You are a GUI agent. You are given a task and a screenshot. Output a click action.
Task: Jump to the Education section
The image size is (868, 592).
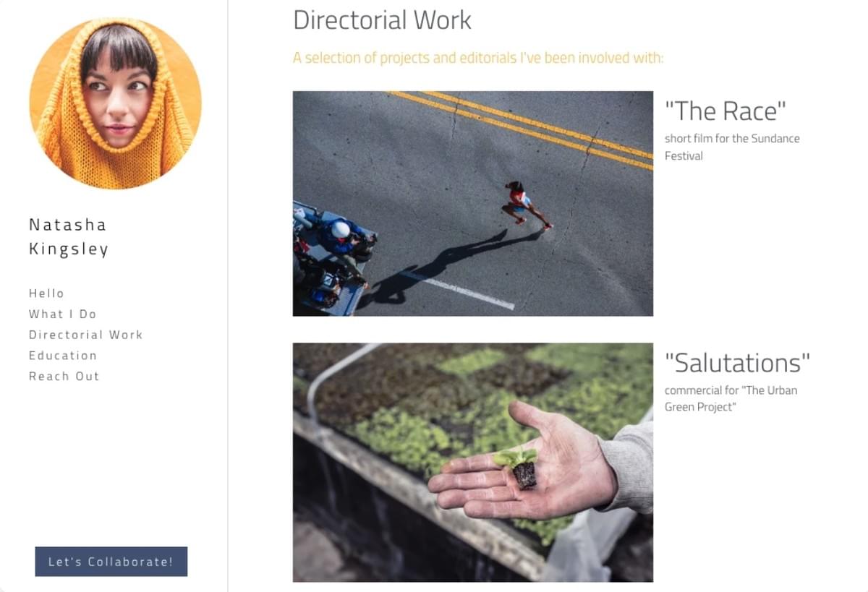(x=62, y=356)
